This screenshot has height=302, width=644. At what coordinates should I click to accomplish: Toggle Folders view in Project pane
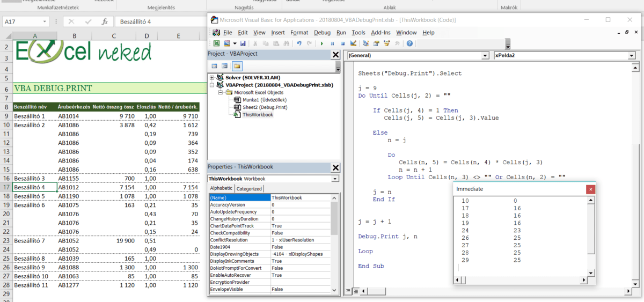coord(237,66)
